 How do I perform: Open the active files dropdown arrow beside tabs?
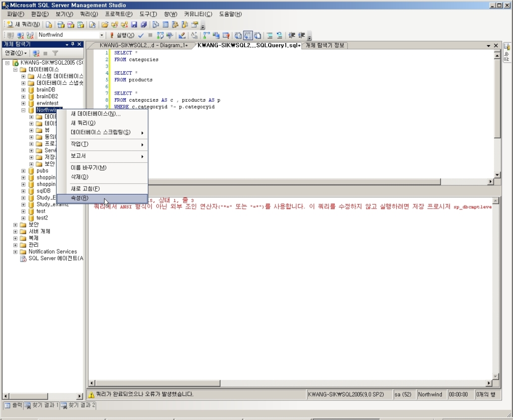(488, 46)
